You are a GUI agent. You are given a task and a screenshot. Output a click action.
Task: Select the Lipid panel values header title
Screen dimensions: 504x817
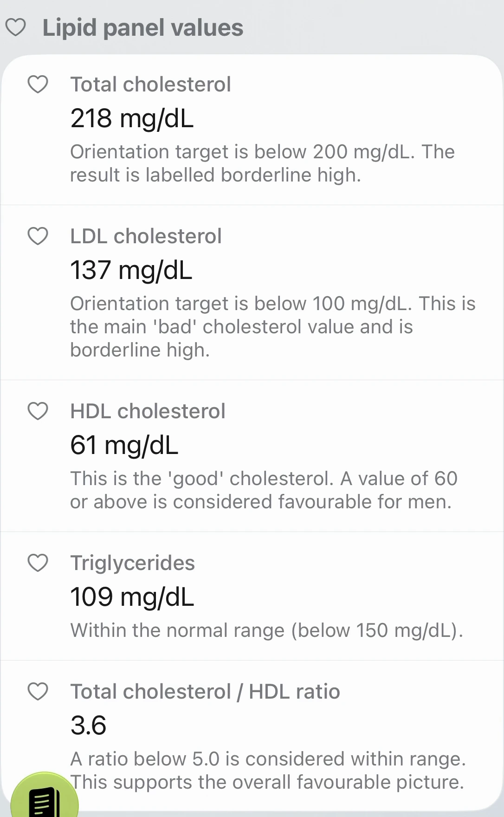pyautogui.click(x=143, y=27)
